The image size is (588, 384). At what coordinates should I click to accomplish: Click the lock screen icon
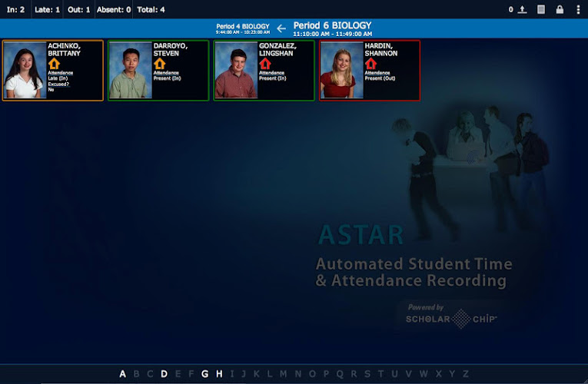click(560, 10)
